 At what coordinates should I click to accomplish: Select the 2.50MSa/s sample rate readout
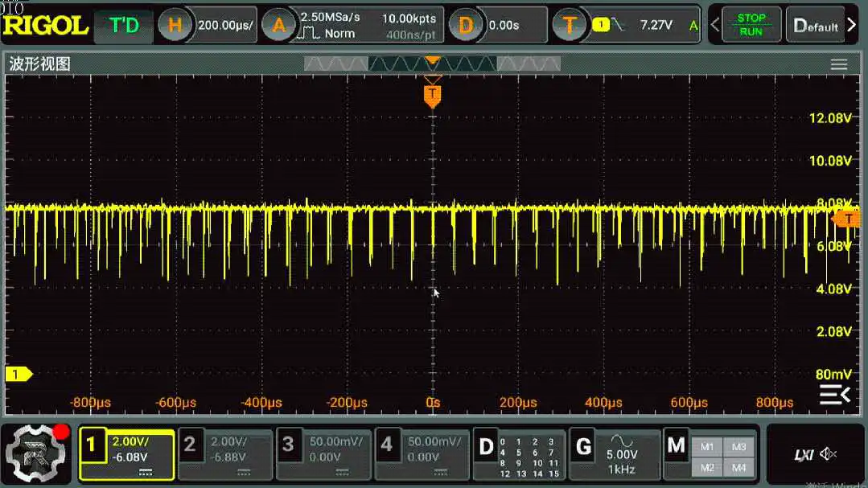tap(330, 17)
